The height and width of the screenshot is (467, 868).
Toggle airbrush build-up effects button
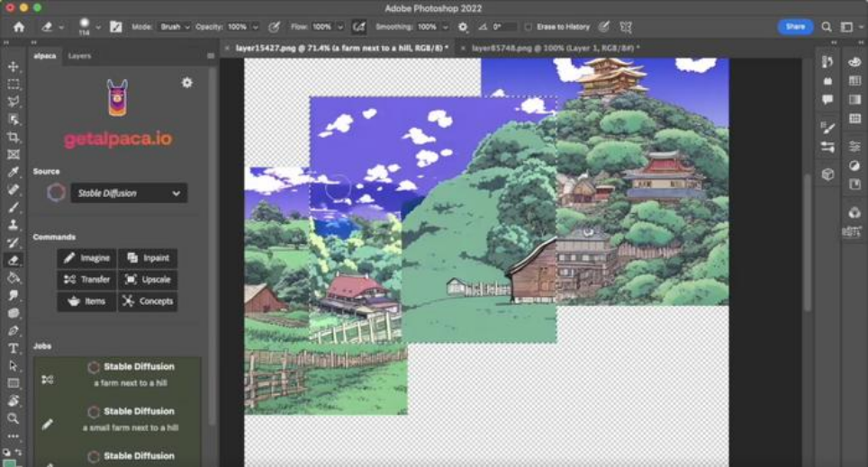click(359, 27)
